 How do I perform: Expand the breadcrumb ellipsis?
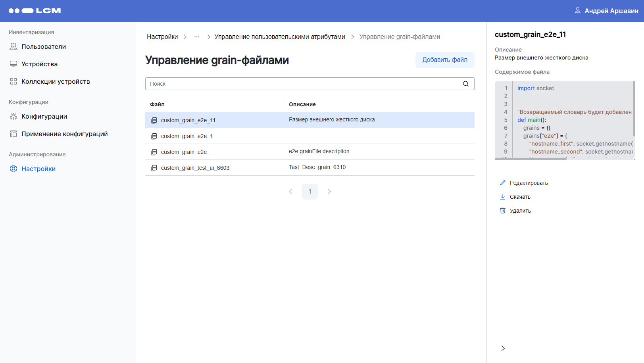pyautogui.click(x=196, y=37)
